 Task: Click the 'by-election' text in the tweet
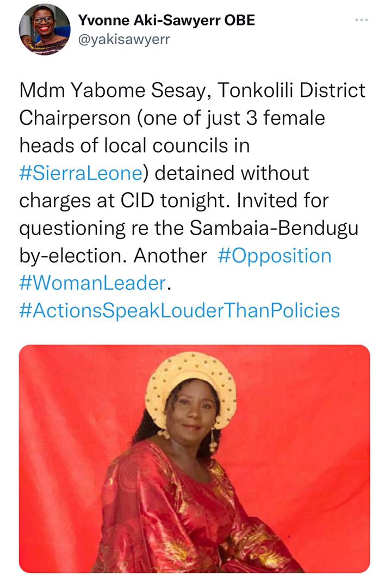pyautogui.click(x=72, y=255)
